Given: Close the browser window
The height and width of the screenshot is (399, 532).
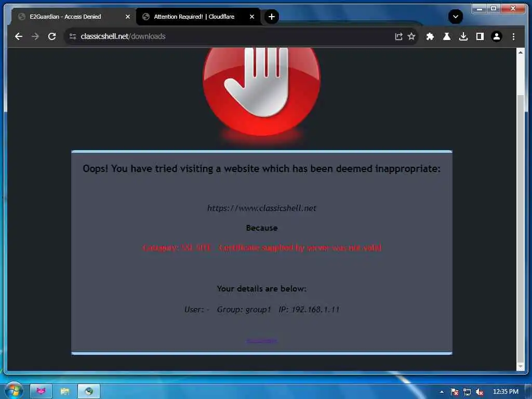Looking at the screenshot, I should 513,8.
